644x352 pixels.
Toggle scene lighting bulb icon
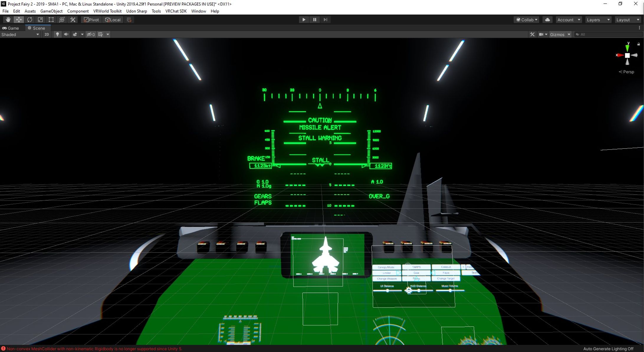(x=57, y=34)
